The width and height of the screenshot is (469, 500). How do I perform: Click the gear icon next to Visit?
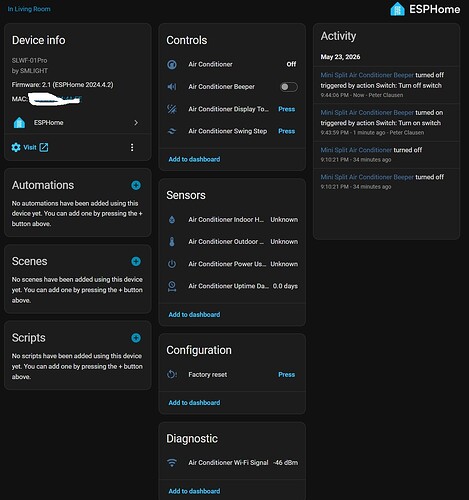(x=16, y=147)
